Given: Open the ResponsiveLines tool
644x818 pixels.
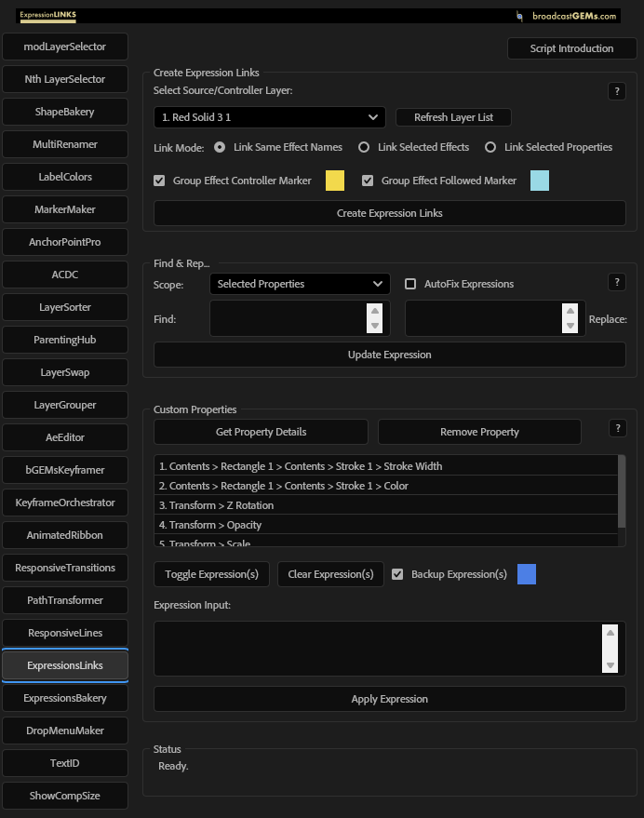Looking at the screenshot, I should click(65, 633).
